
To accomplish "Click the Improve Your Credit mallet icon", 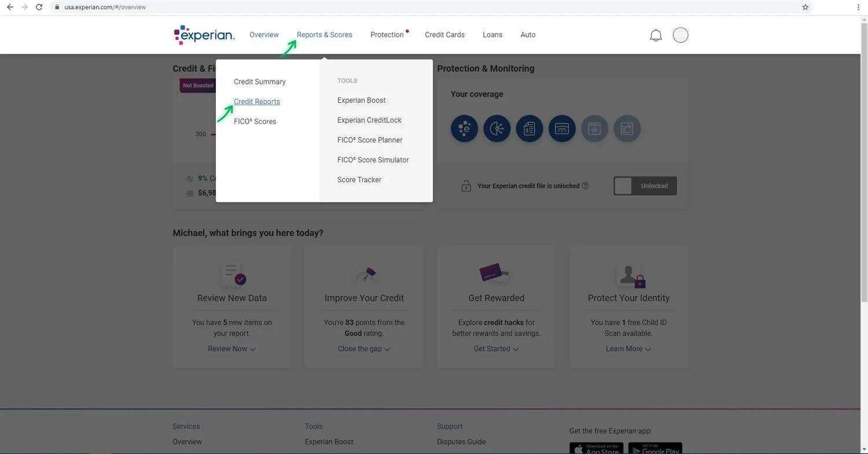I will click(365, 274).
